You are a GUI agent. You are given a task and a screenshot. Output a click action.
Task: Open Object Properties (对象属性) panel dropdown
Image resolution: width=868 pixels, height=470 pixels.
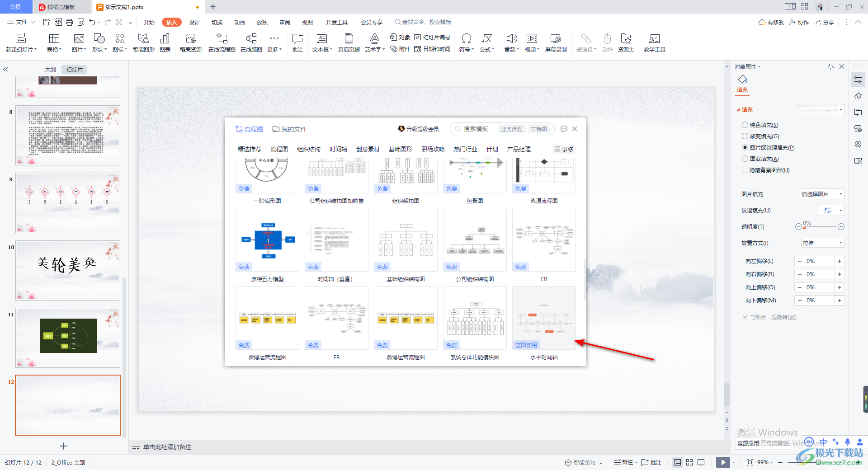tap(748, 67)
